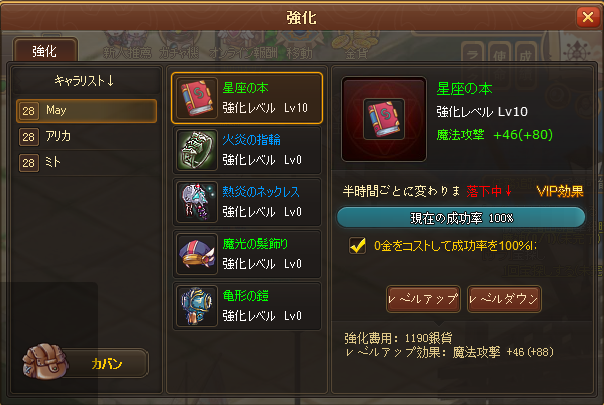Image resolution: width=604 pixels, height=405 pixels.
Task: Select the 魔光の髪飾り hair ornament icon
Action: coord(197,254)
